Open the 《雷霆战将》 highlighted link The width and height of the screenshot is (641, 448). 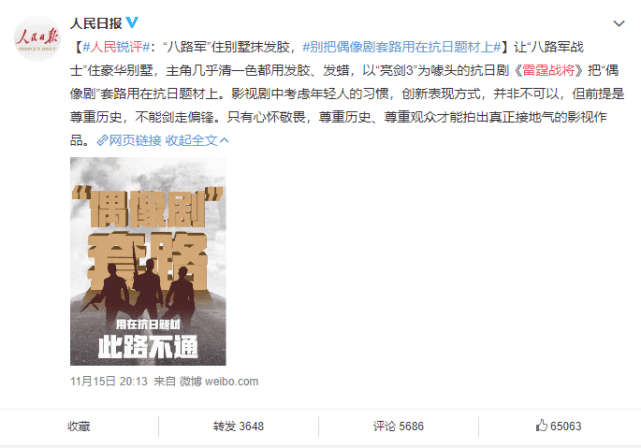click(x=548, y=70)
